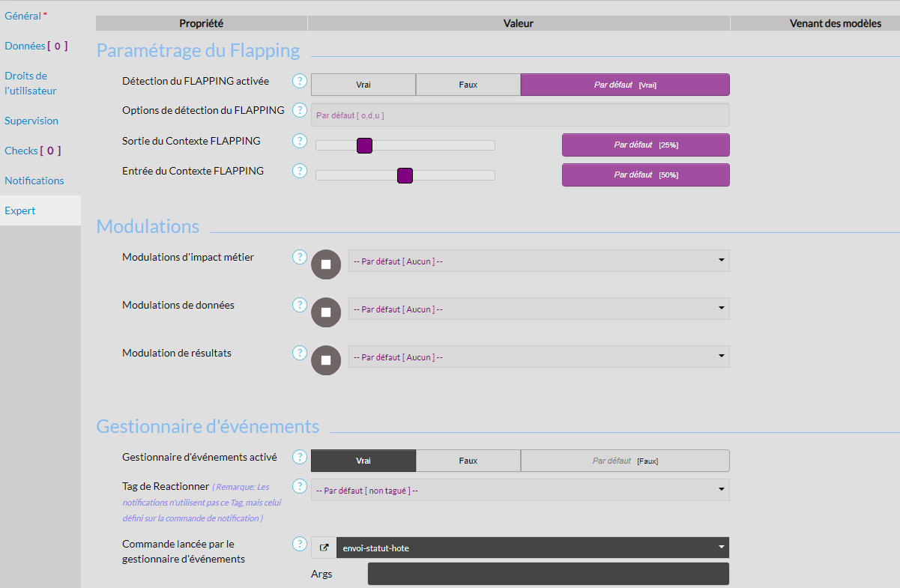Image resolution: width=900 pixels, height=588 pixels.
Task: Click help icon for Détection du FLAPPING activée
Action: (x=300, y=81)
